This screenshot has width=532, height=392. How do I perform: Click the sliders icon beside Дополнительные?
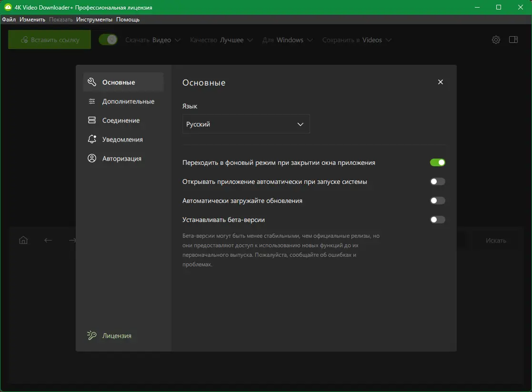click(92, 101)
